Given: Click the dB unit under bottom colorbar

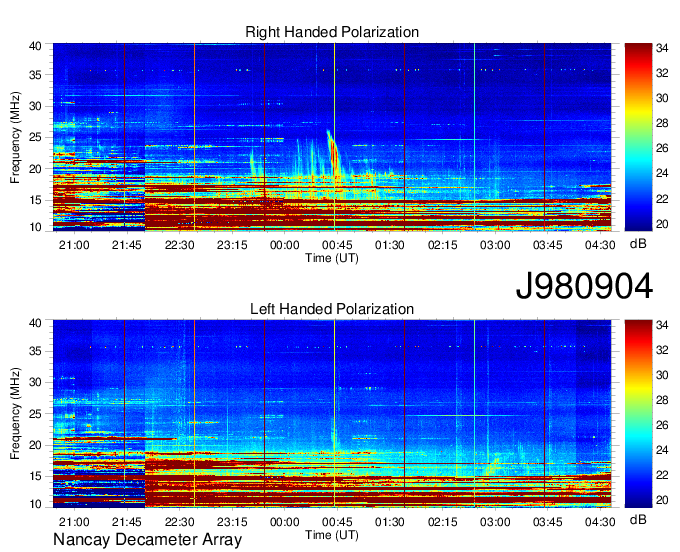Looking at the screenshot, I should [x=638, y=519].
